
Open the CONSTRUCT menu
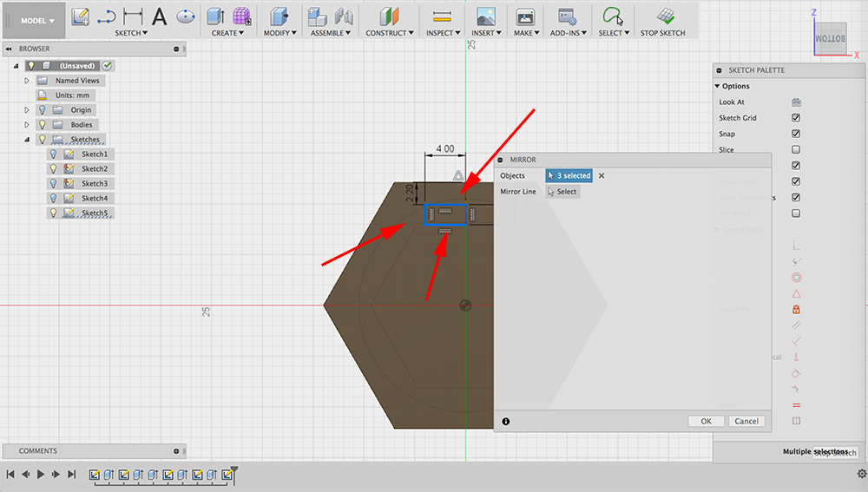pyautogui.click(x=390, y=33)
